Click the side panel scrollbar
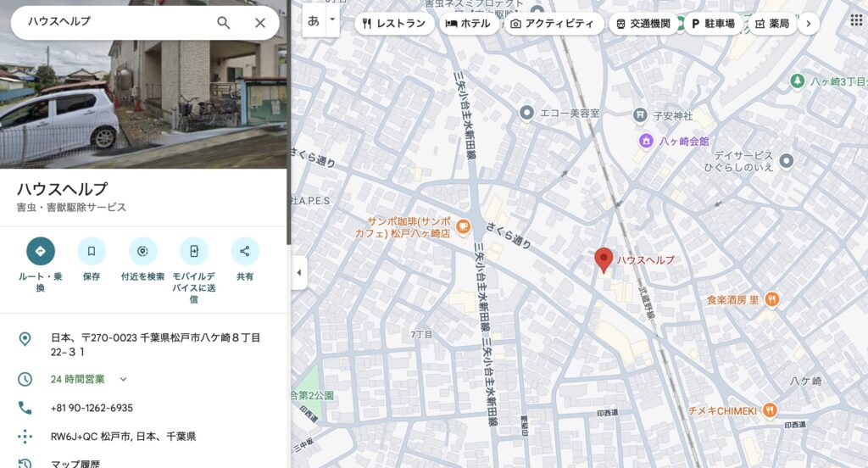868x468 pixels. (x=288, y=122)
